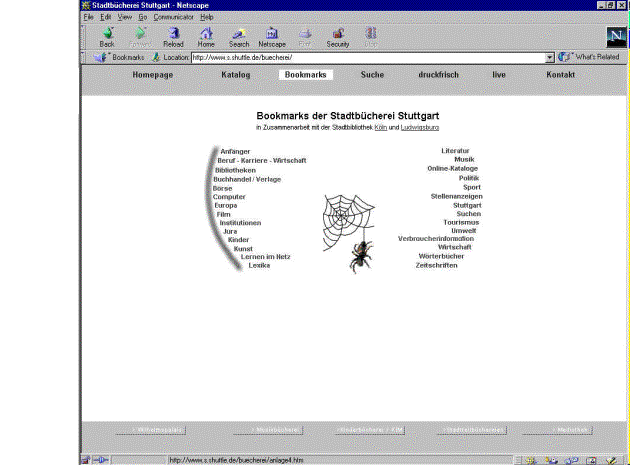Click the Back navigation icon

107,36
